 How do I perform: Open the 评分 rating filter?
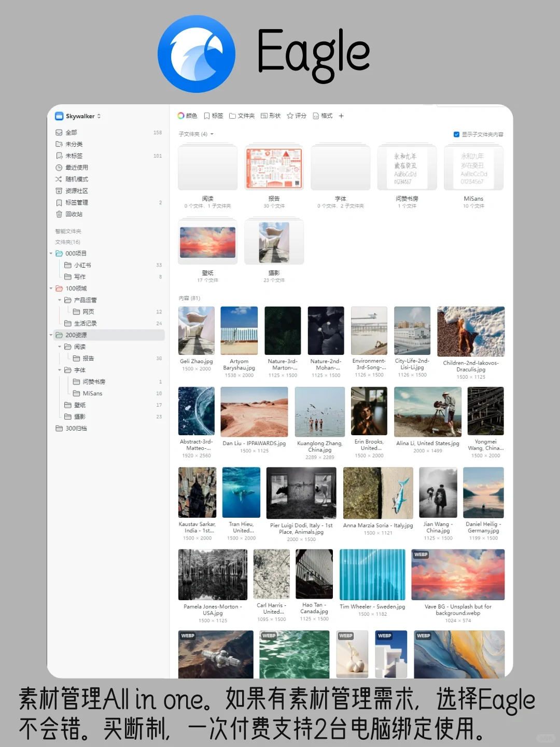pos(297,116)
